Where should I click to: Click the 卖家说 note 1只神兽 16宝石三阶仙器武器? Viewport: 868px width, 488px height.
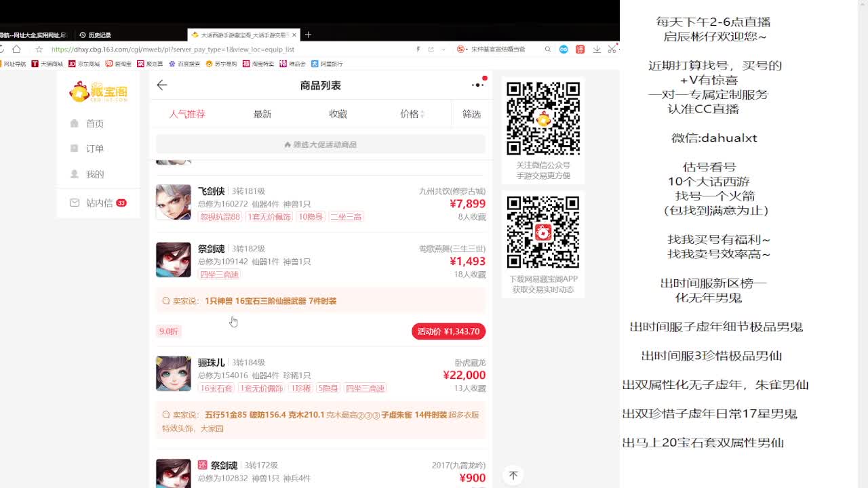coord(321,301)
